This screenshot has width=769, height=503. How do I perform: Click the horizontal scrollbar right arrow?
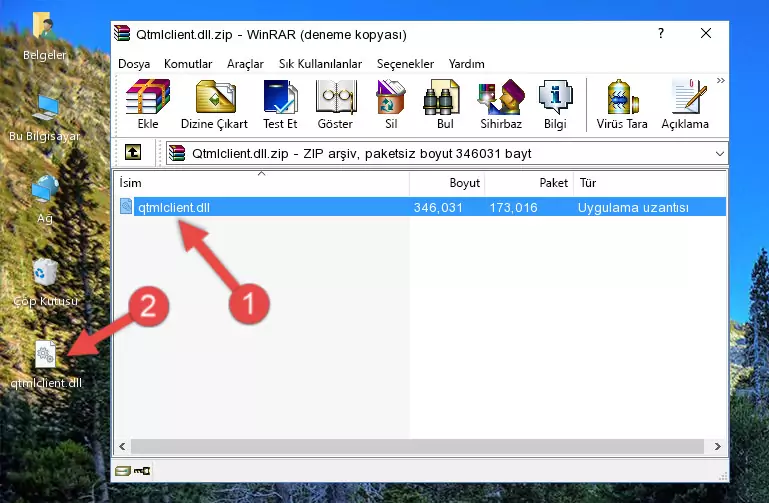pos(718,446)
